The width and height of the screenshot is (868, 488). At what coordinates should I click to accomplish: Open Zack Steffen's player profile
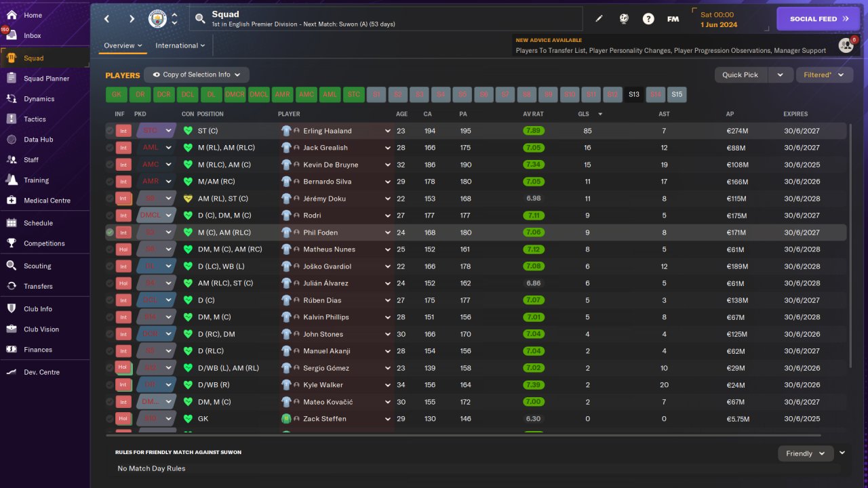pyautogui.click(x=325, y=419)
